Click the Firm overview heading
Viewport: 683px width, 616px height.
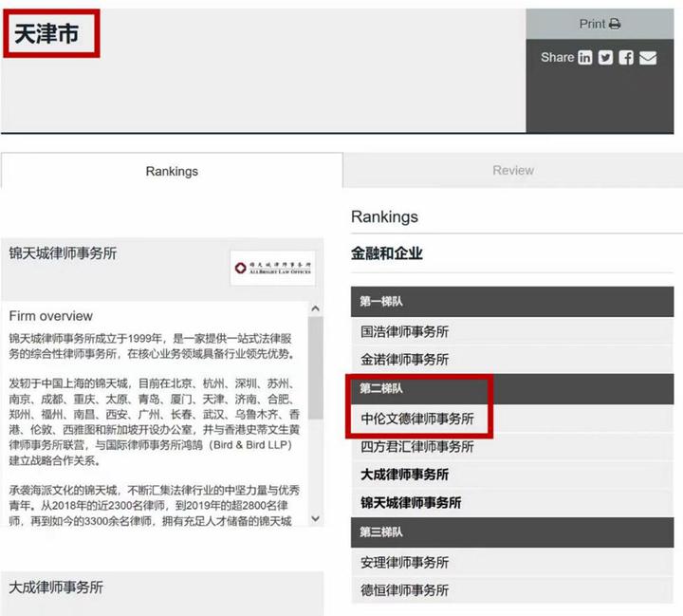pos(51,316)
